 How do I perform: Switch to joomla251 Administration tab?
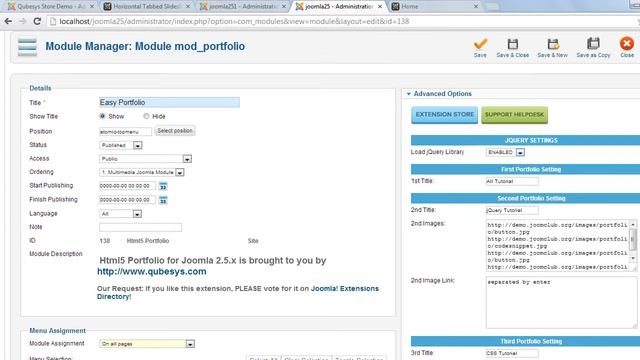click(242, 7)
